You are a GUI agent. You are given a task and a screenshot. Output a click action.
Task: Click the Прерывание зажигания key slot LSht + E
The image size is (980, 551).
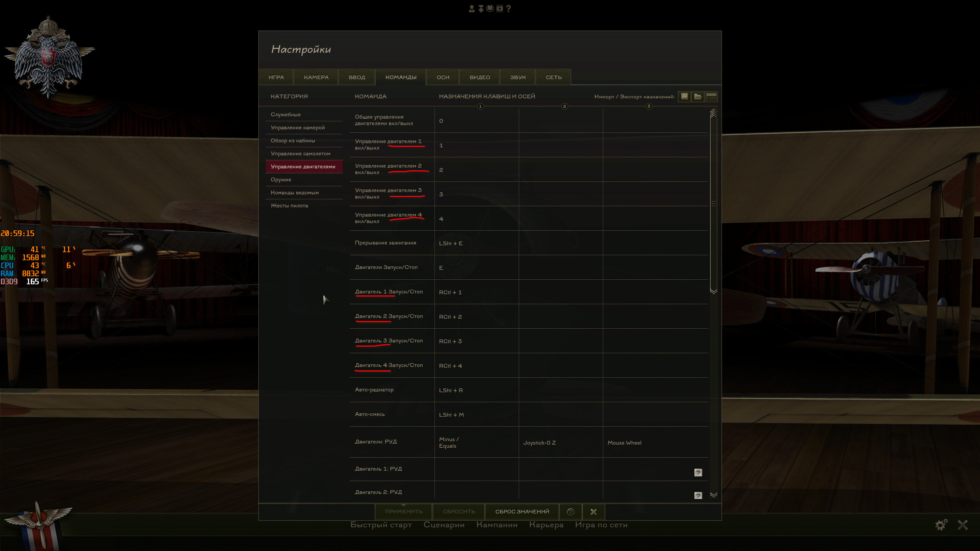(x=476, y=243)
